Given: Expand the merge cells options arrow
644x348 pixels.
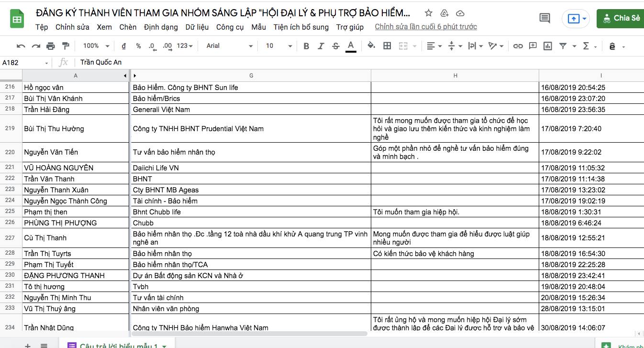Looking at the screenshot, I should (414, 46).
